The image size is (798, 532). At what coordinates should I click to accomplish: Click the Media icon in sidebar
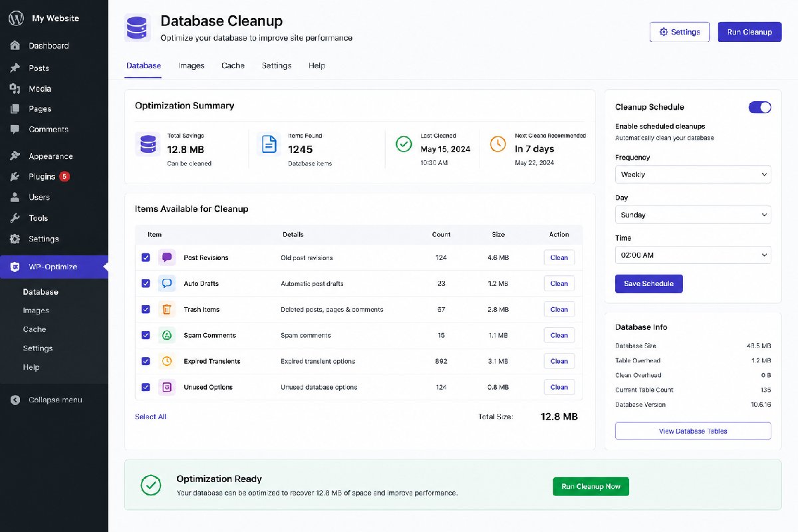(15, 88)
